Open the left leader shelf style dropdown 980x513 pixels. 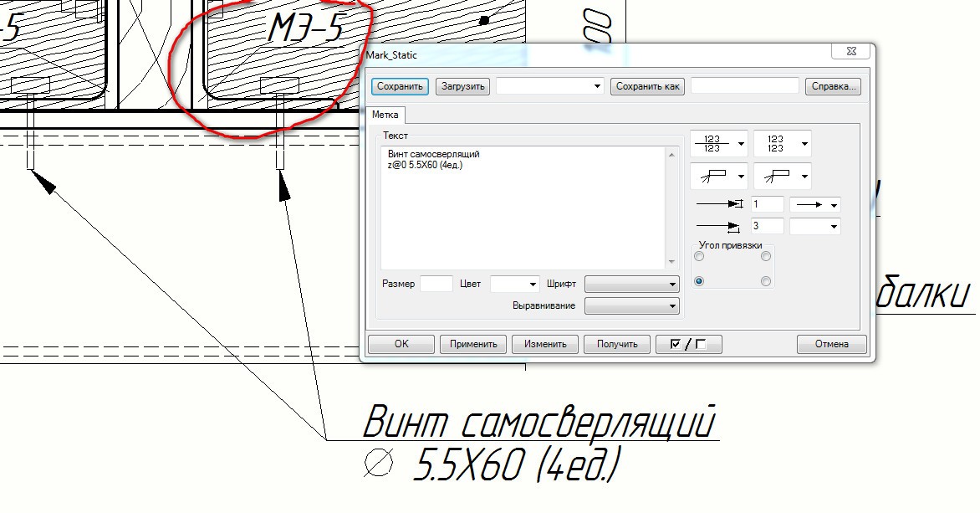pyautogui.click(x=719, y=177)
